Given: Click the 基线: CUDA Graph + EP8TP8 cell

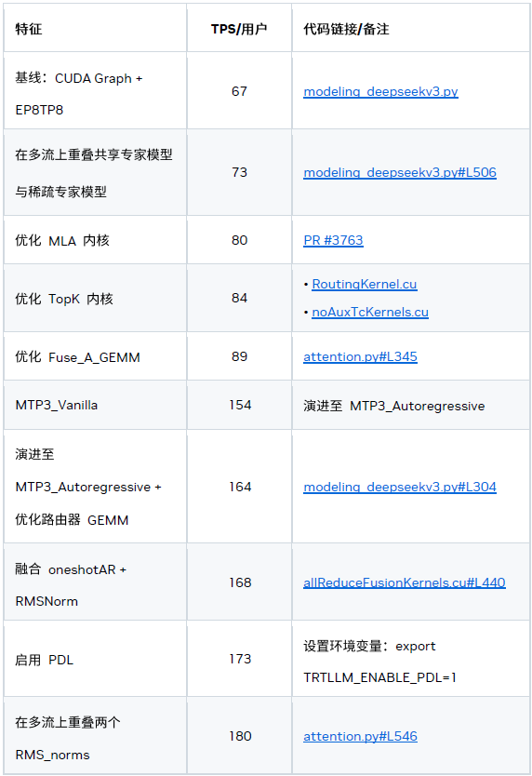Looking at the screenshot, I should click(x=95, y=92).
